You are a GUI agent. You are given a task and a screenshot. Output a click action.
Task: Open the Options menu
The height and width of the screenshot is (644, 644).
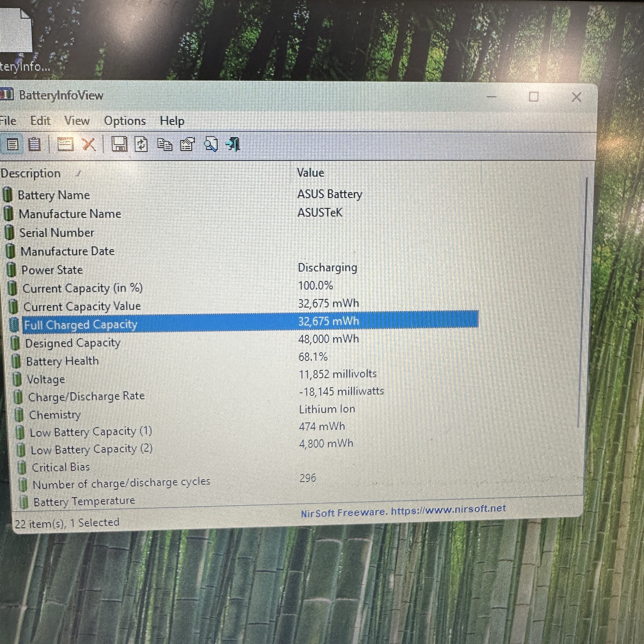(x=125, y=121)
